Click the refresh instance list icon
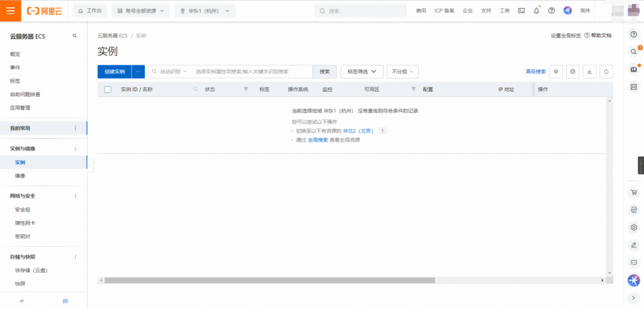The image size is (644, 309). click(606, 72)
